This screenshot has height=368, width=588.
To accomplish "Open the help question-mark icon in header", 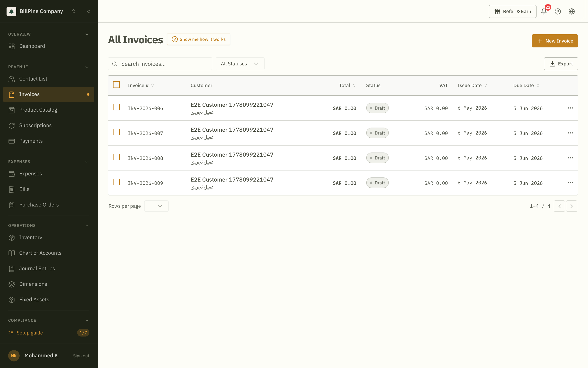I will (x=558, y=11).
